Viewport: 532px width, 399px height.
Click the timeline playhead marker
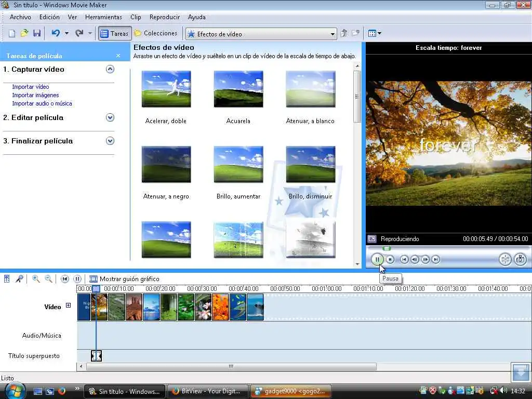pos(96,289)
